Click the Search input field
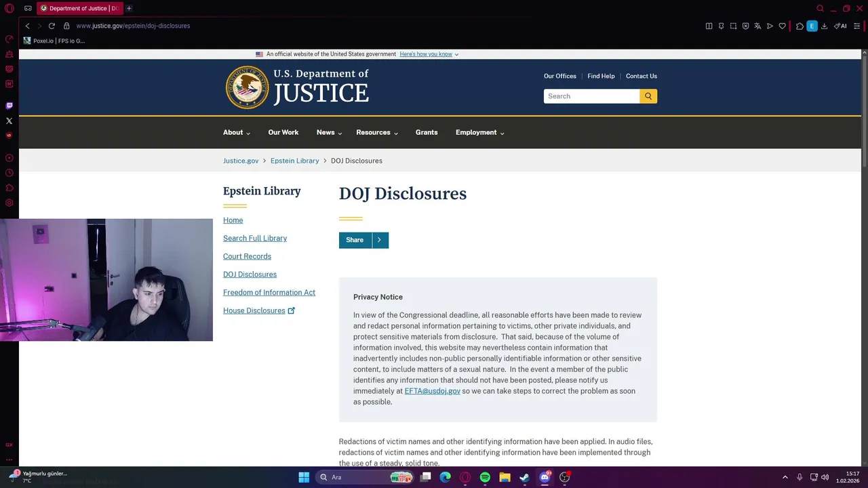 [x=591, y=96]
